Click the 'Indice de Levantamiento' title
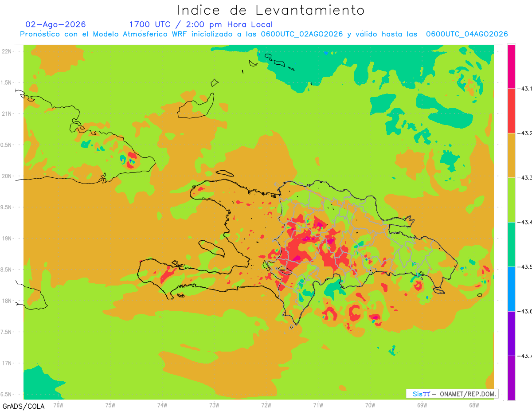 click(271, 10)
